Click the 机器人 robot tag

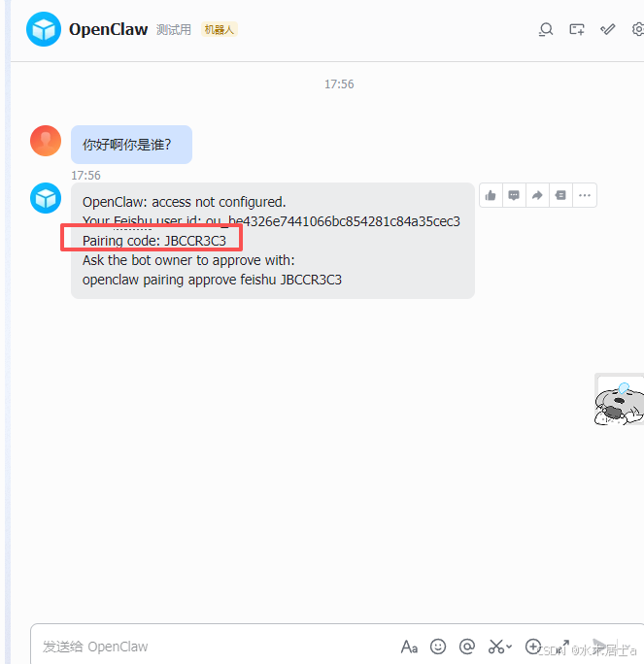pyautogui.click(x=220, y=29)
